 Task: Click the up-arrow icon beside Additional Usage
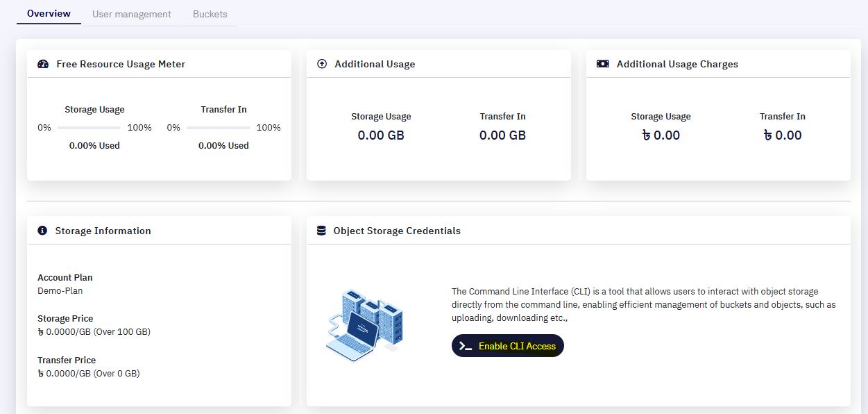(322, 64)
